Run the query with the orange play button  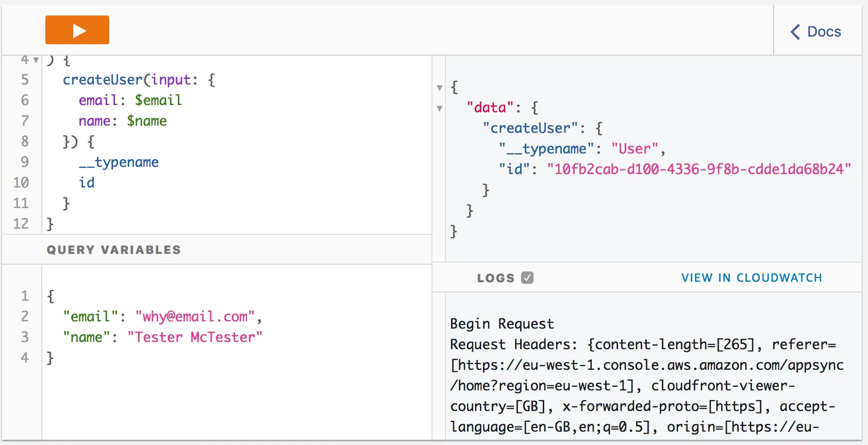(77, 30)
